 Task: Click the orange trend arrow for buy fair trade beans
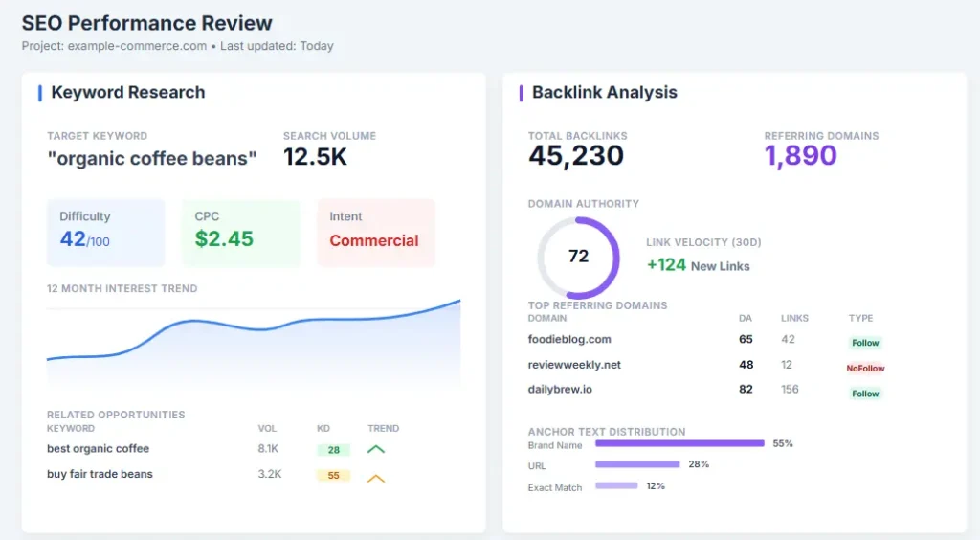375,478
